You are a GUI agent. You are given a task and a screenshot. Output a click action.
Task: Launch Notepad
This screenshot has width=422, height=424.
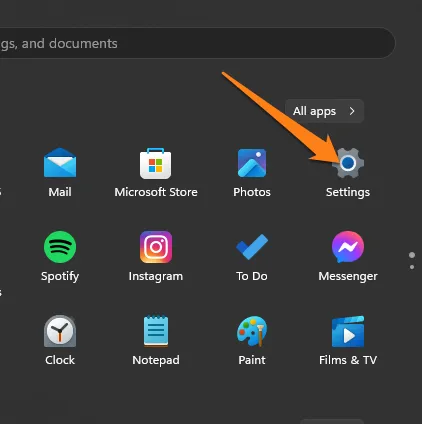[x=156, y=331]
